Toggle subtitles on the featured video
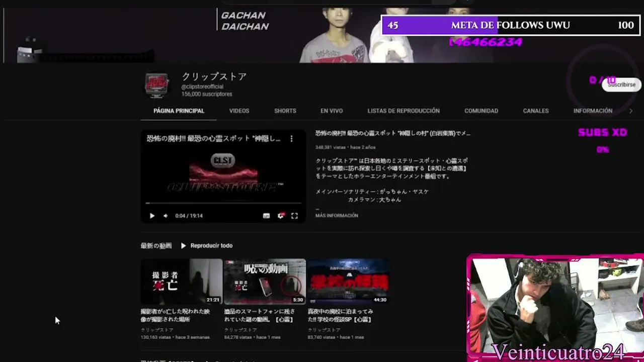This screenshot has height=362, width=644. pyautogui.click(x=266, y=216)
